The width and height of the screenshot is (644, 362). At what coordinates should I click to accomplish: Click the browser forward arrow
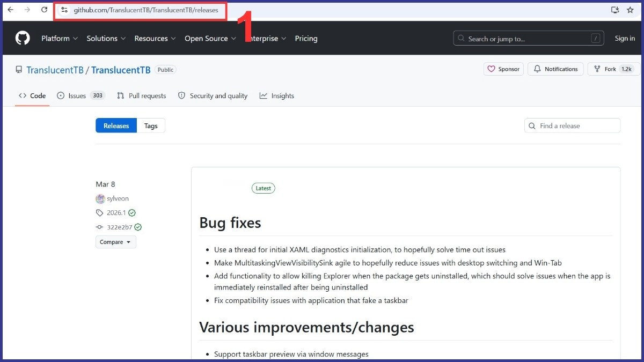27,10
